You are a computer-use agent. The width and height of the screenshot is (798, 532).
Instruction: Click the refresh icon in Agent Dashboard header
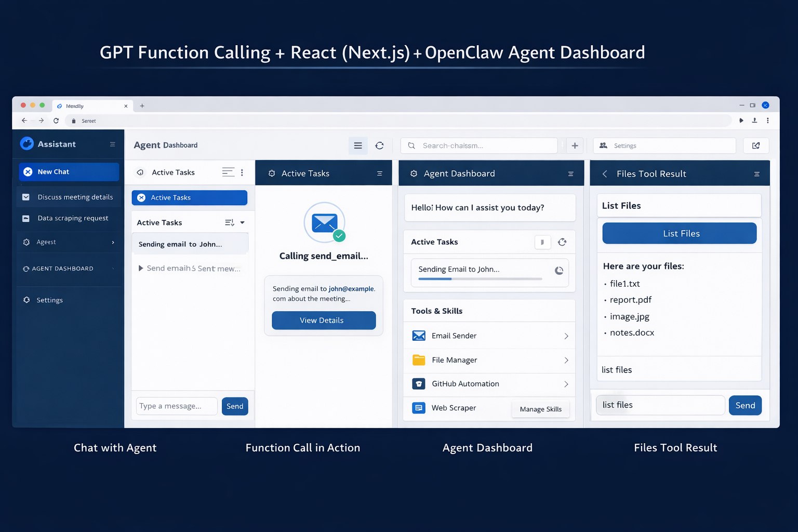point(380,145)
